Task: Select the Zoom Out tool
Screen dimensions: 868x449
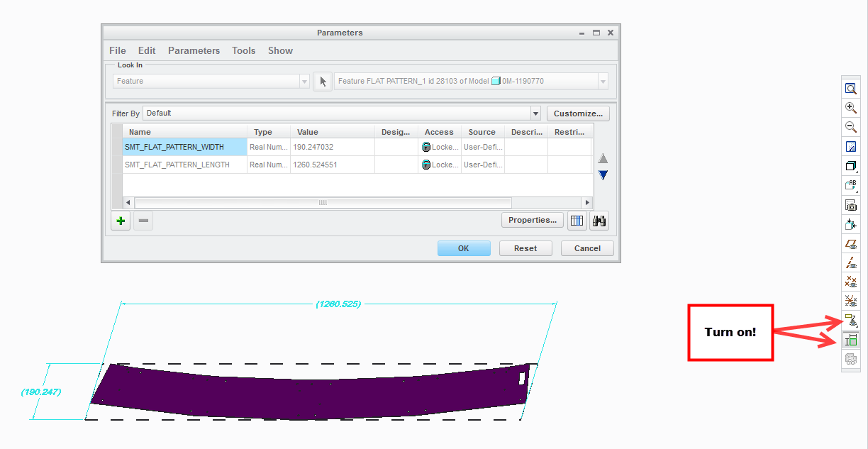Action: click(850, 127)
